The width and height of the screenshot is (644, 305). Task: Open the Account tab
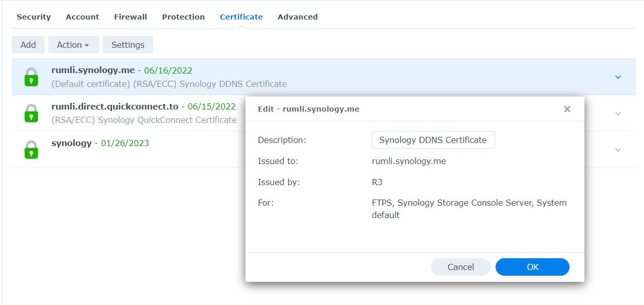(x=82, y=17)
